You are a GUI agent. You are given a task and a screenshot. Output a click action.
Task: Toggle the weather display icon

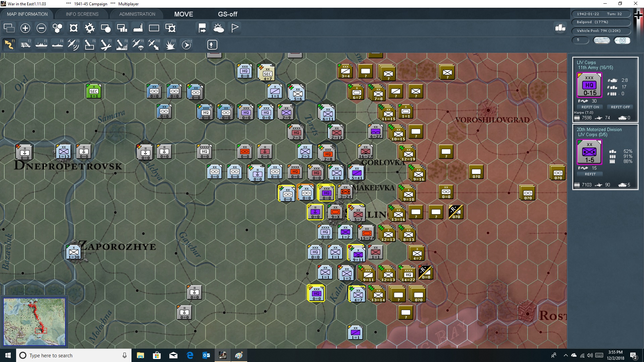pyautogui.click(x=219, y=28)
